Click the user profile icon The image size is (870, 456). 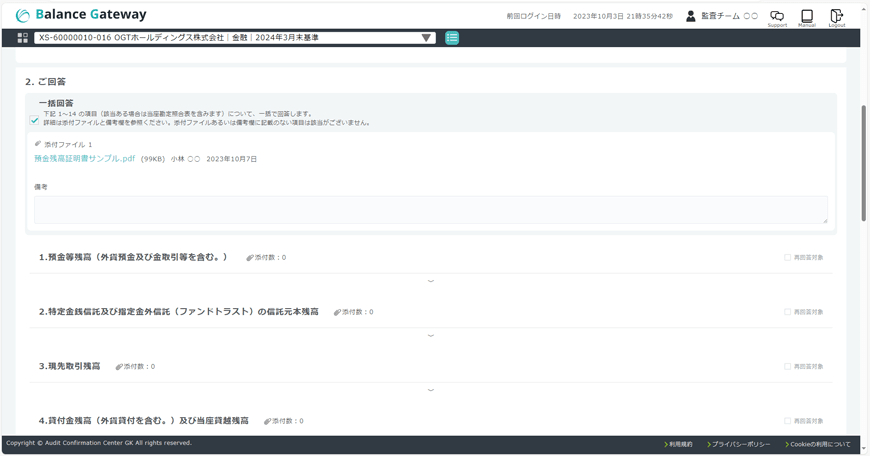pos(690,16)
